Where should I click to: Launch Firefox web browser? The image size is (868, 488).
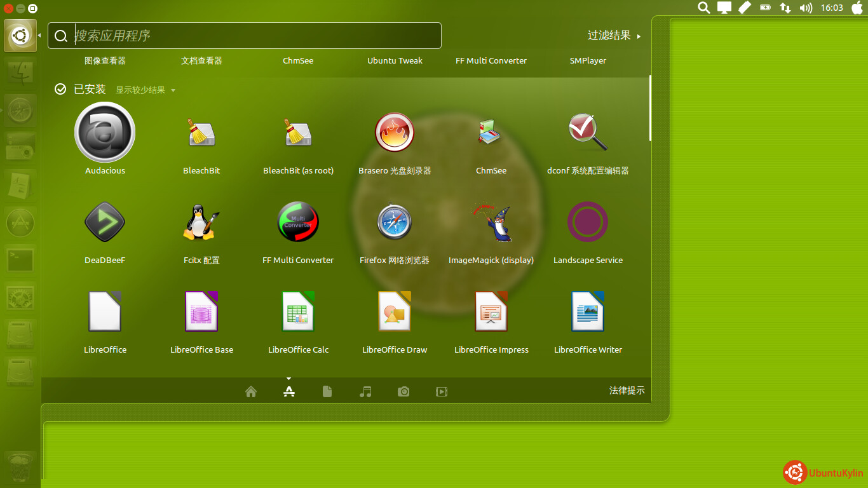[x=395, y=222]
